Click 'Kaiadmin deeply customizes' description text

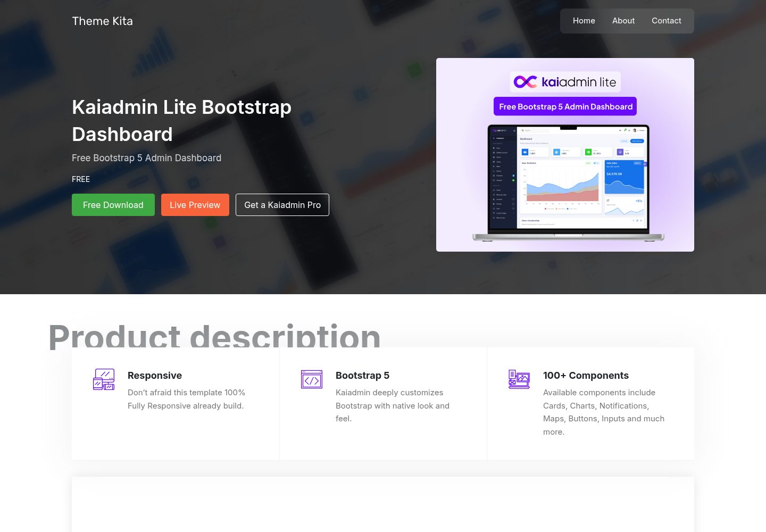click(x=393, y=405)
